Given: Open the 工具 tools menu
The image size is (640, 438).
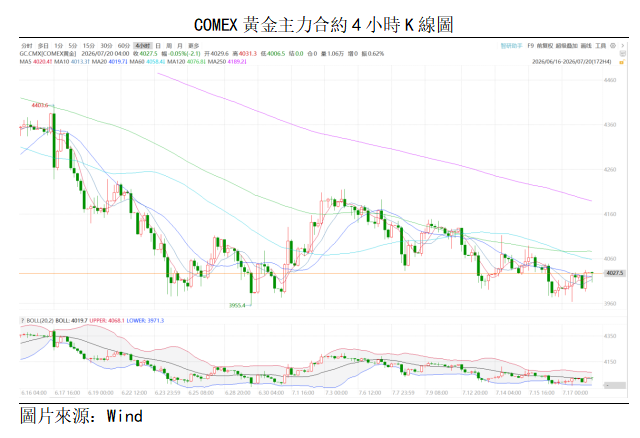Looking at the screenshot, I should pyautogui.click(x=601, y=46).
